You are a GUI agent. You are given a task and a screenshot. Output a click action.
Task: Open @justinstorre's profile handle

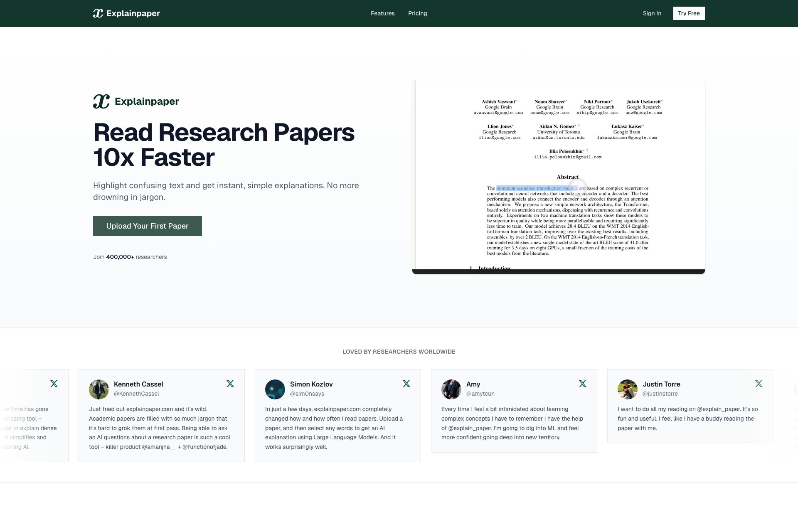tap(660, 393)
